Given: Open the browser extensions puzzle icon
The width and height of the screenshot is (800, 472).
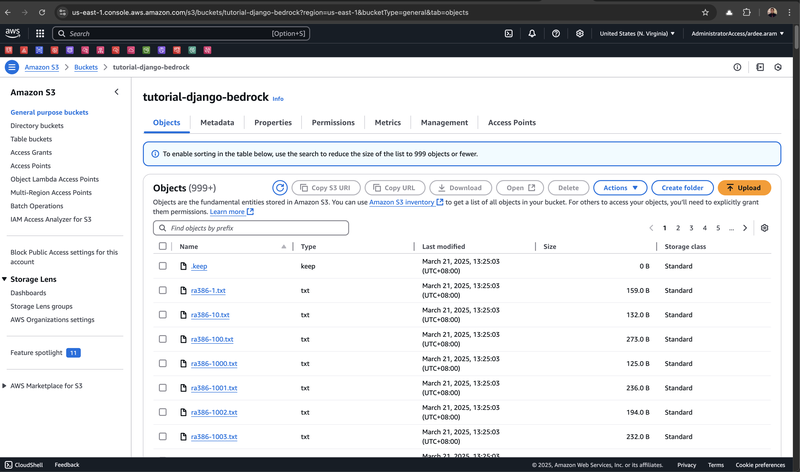Looking at the screenshot, I should click(x=746, y=12).
